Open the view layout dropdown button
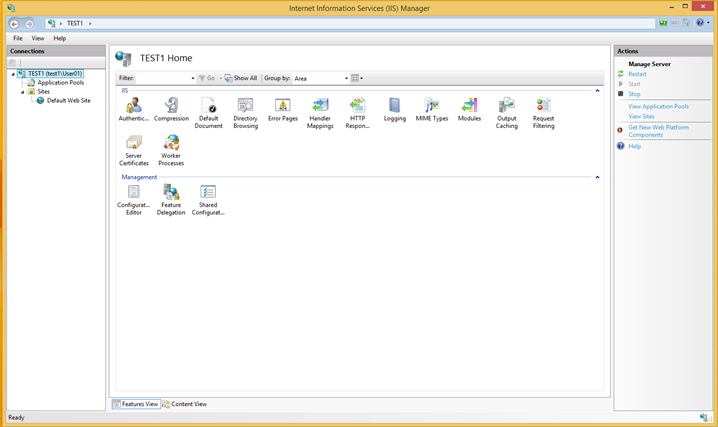The width and height of the screenshot is (718, 427). pos(357,78)
